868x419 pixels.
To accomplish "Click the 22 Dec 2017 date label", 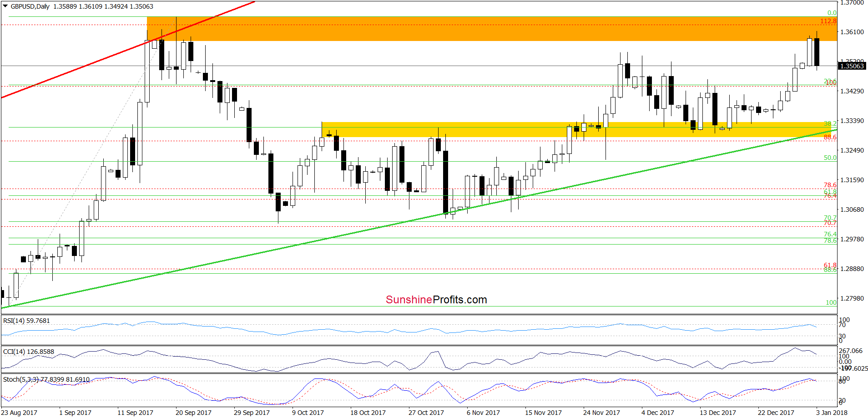I will click(776, 413).
